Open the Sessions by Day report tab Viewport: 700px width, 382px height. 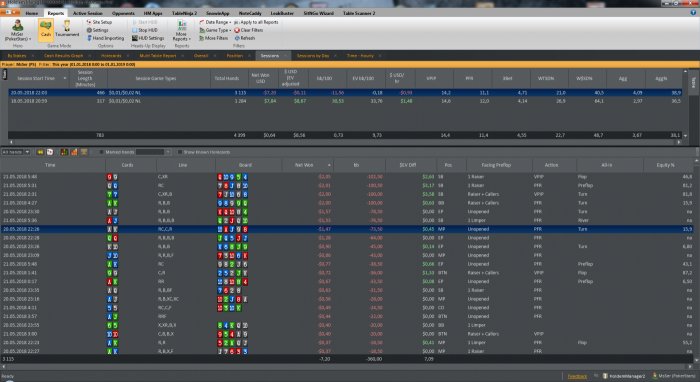pyautogui.click(x=313, y=56)
